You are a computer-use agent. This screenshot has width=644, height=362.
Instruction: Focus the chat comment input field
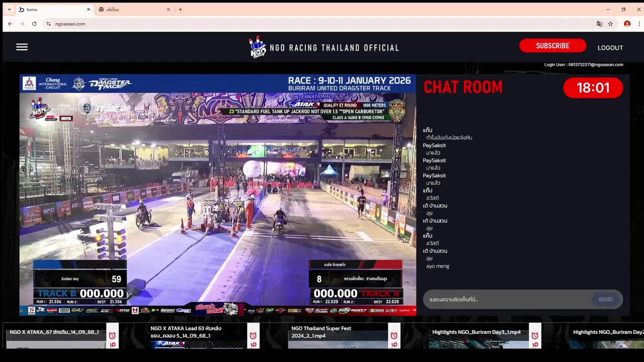tap(508, 300)
